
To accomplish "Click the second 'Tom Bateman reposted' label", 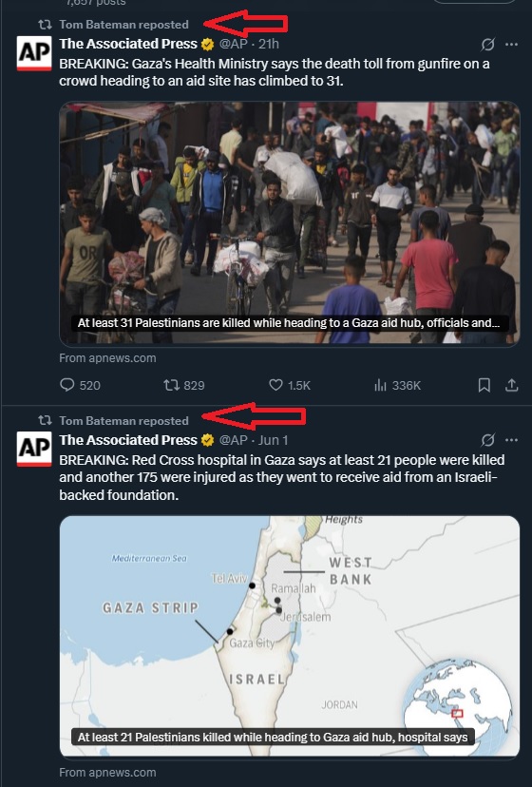I will pyautogui.click(x=123, y=421).
